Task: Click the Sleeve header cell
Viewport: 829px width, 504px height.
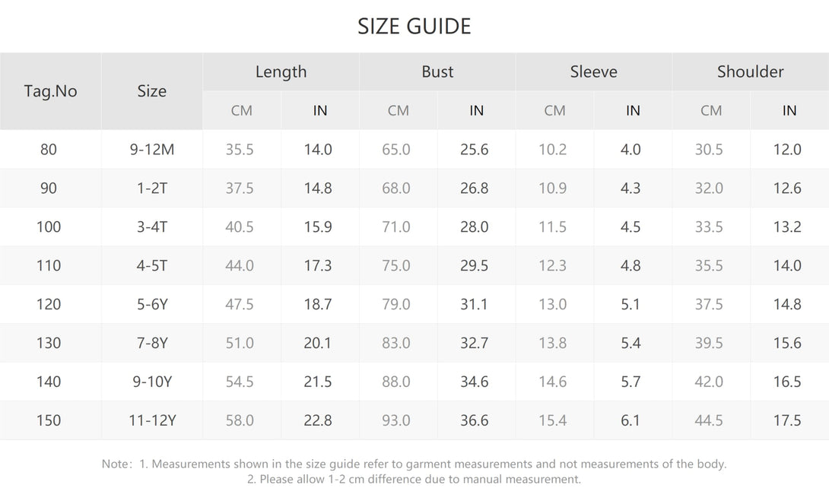Action: pyautogui.click(x=594, y=71)
